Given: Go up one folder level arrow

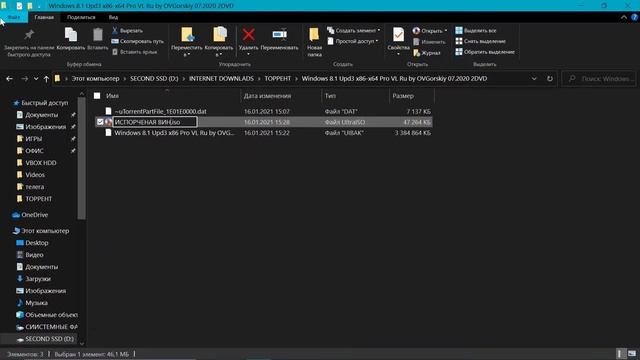Looking at the screenshot, I should (x=46, y=79).
